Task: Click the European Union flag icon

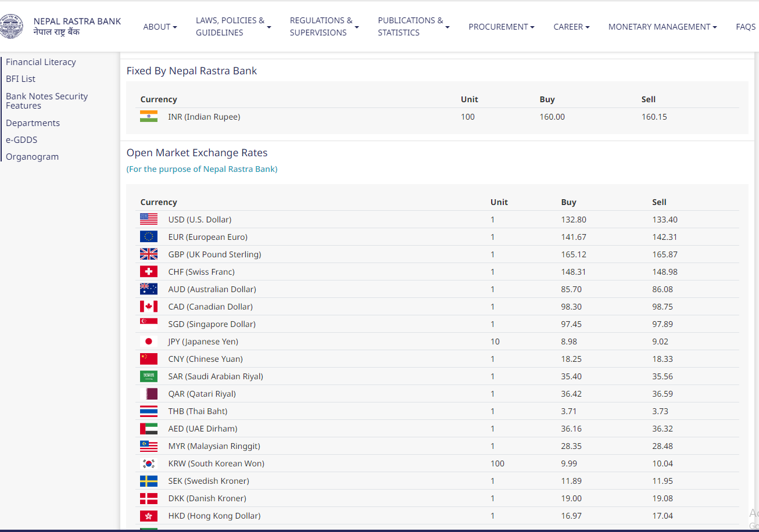Action: point(149,237)
